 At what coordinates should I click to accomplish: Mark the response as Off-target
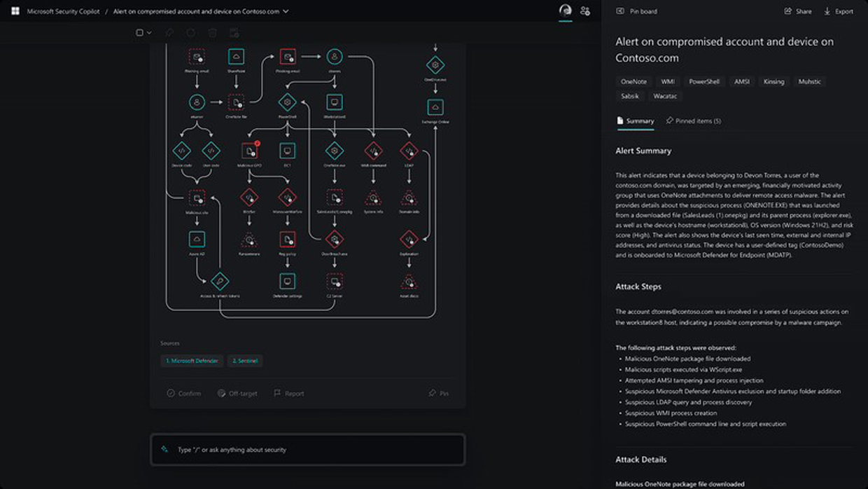tap(237, 393)
